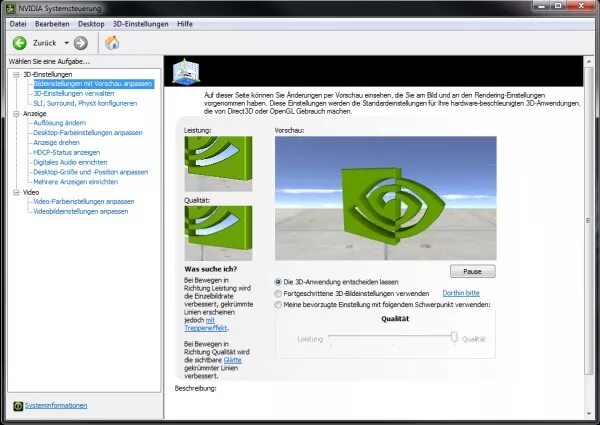Viewport: 600px width, 425px height.
Task: Minimize the NVIDIA Systemsteuerung window
Action: click(x=542, y=6)
